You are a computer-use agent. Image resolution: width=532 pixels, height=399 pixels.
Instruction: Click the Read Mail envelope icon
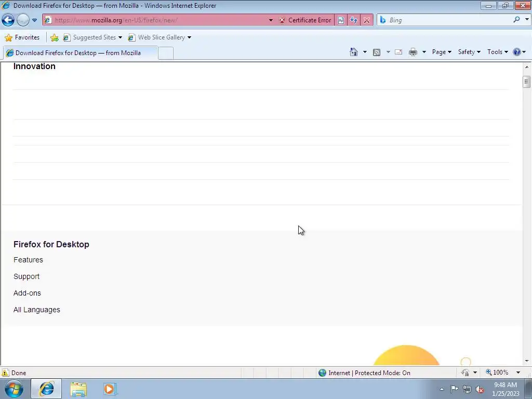(398, 52)
